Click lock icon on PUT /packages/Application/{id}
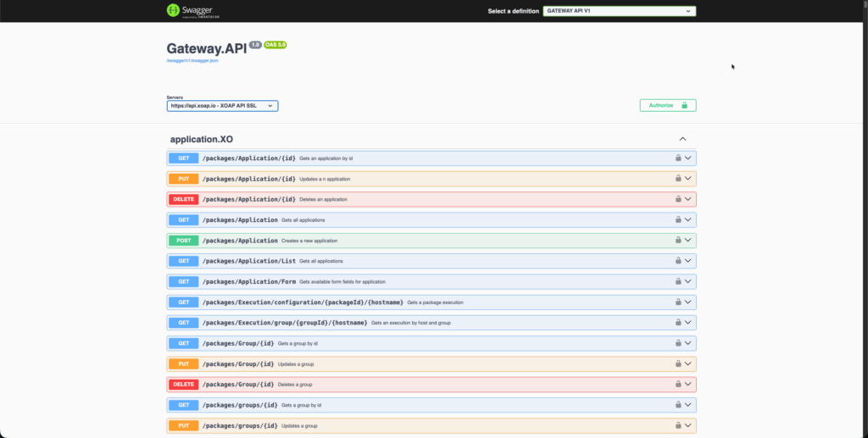The height and width of the screenshot is (438, 868). [678, 179]
